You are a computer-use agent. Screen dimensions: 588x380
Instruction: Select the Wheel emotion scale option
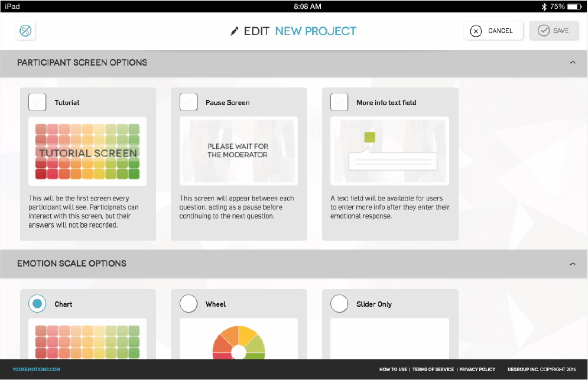(189, 304)
